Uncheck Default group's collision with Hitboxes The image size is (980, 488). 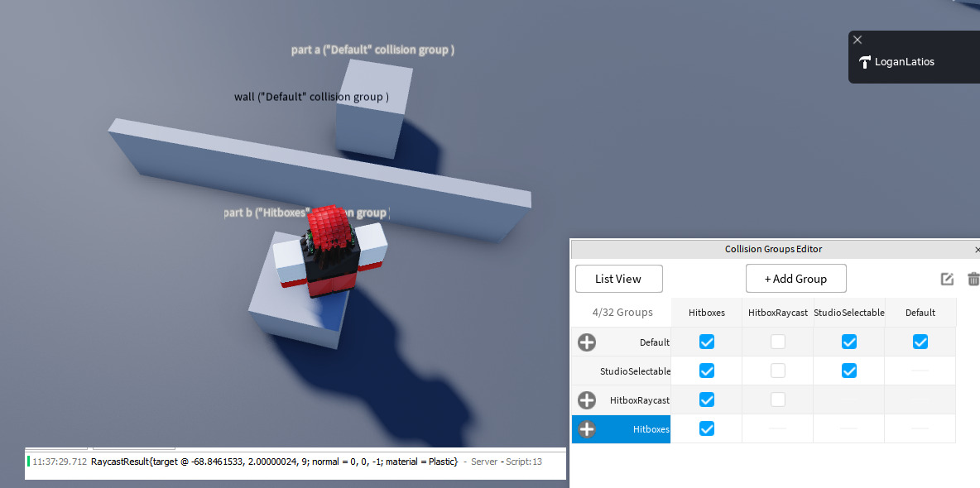point(706,341)
